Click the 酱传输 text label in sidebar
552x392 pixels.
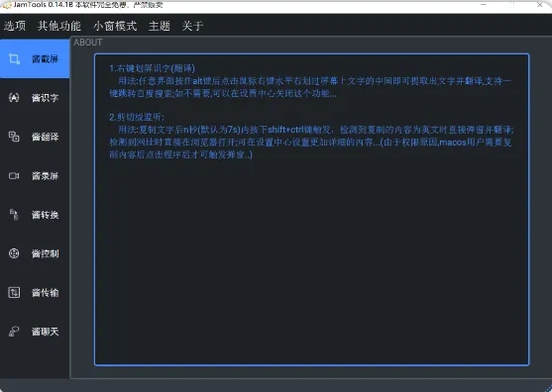coord(45,292)
